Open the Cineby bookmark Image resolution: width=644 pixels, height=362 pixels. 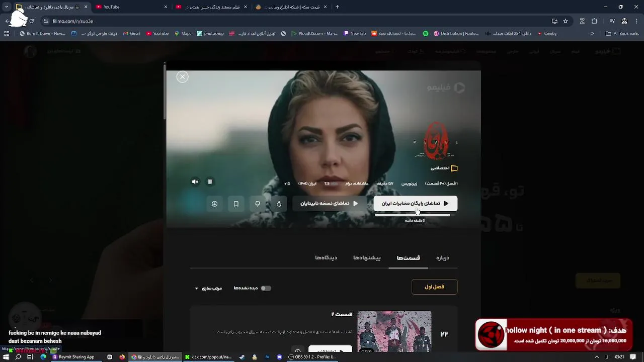point(547,34)
